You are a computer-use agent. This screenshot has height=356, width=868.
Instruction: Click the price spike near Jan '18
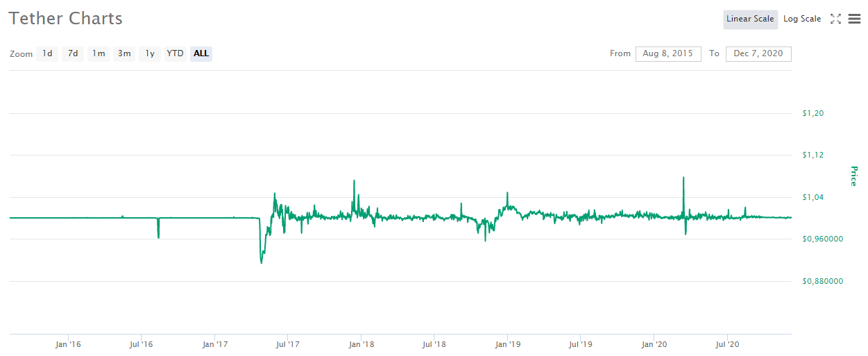[354, 182]
